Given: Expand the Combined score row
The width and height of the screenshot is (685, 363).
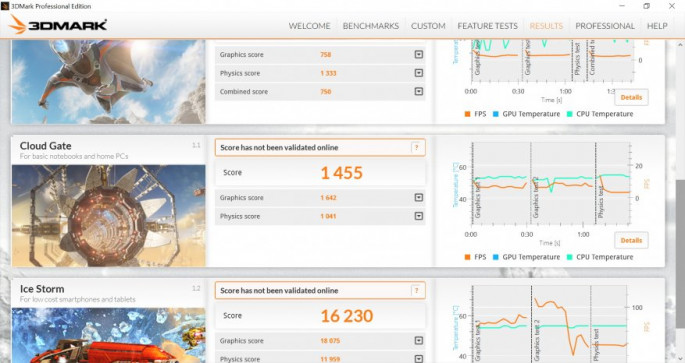Looking at the screenshot, I should [419, 91].
